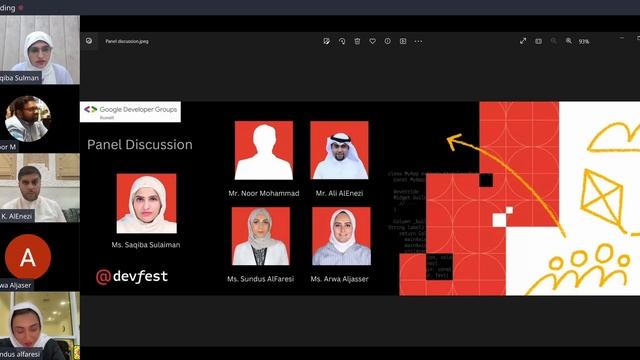
Task: Click the Panel discussion.jpeg file name
Action: [127, 41]
